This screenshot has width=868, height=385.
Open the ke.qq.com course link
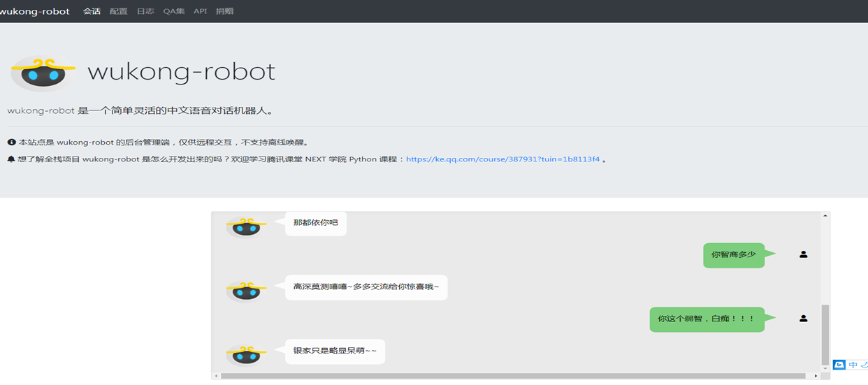coord(502,159)
